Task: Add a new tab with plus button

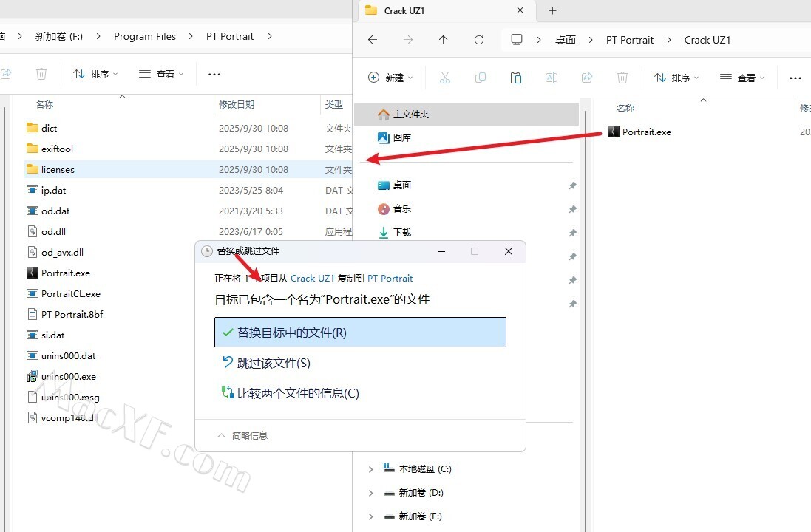Action: (552, 11)
